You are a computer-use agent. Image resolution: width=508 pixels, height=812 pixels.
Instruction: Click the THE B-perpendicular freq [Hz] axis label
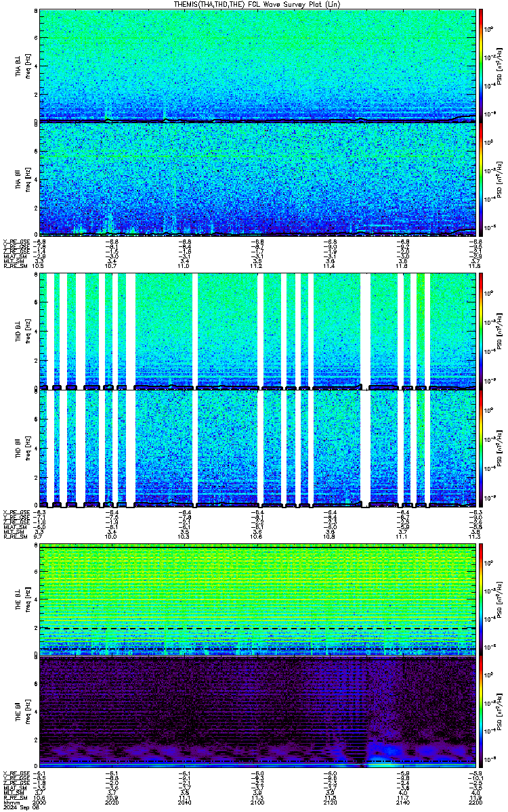pos(27,600)
